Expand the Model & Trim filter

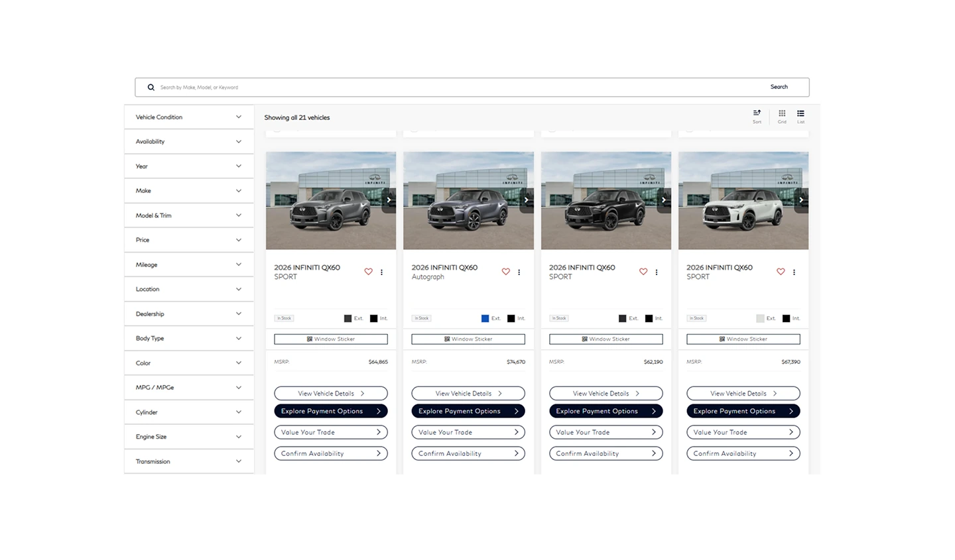pos(189,215)
